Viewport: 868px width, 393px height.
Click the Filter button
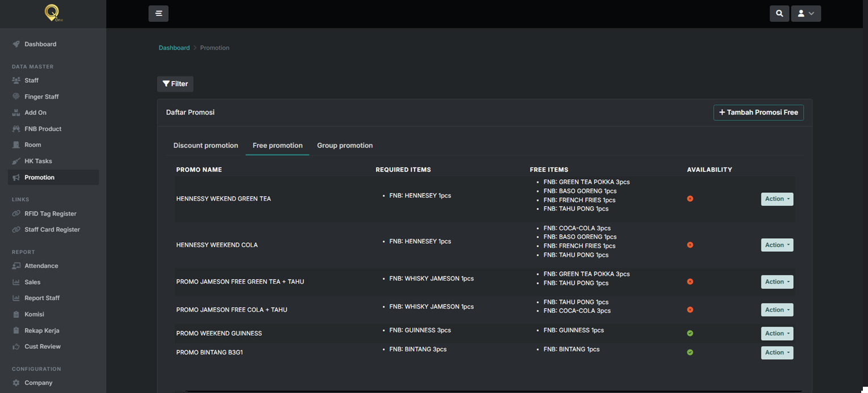coord(175,84)
